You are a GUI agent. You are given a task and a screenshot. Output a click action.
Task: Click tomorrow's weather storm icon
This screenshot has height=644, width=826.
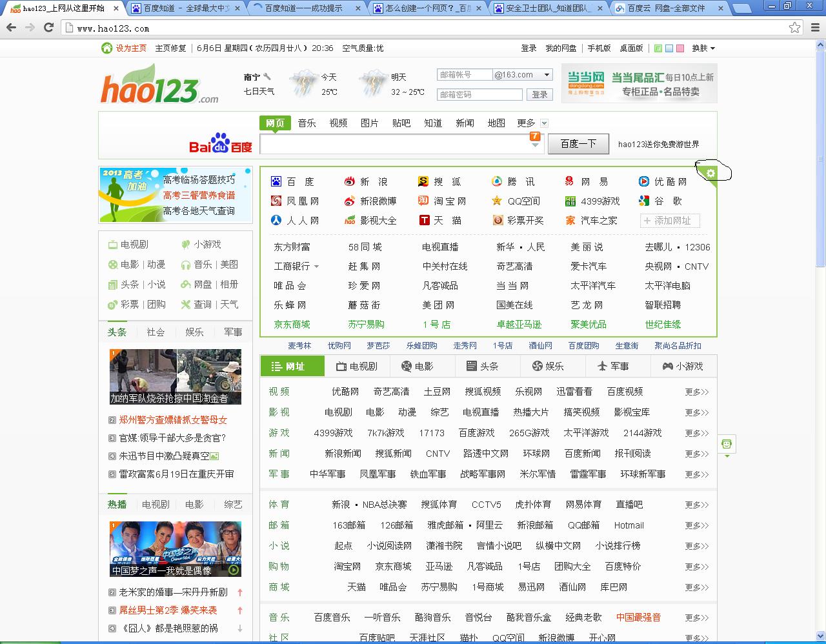pyautogui.click(x=372, y=84)
